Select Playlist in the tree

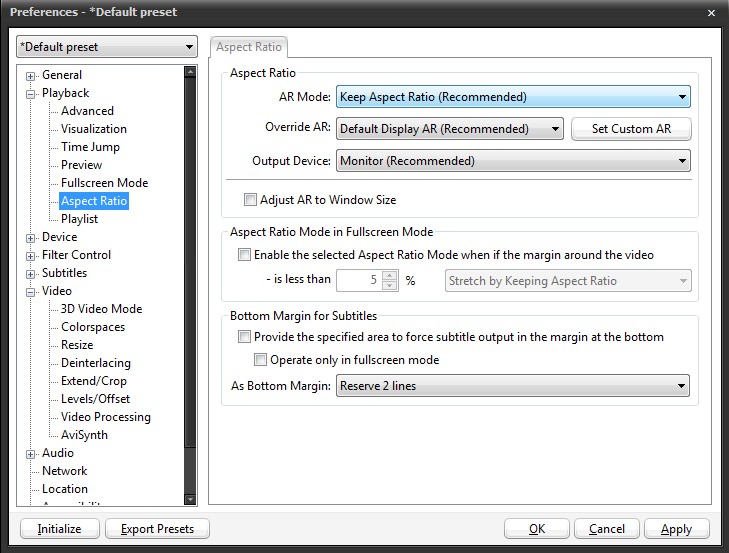[x=80, y=219]
